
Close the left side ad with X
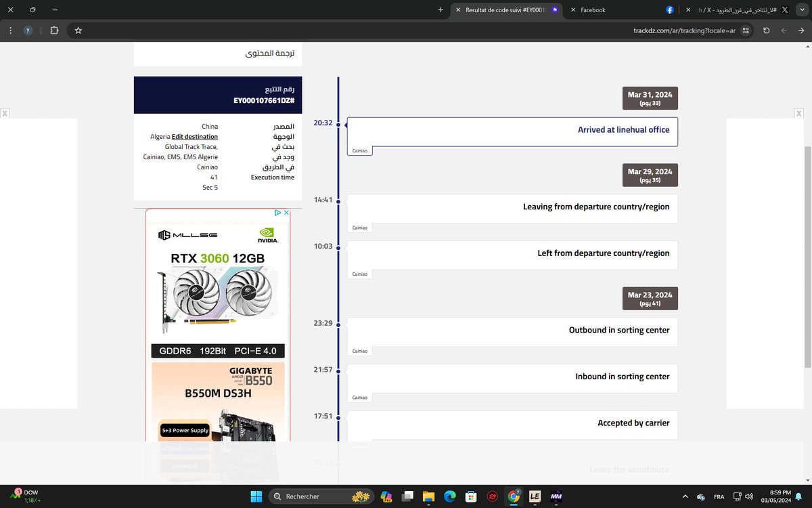coord(5,113)
